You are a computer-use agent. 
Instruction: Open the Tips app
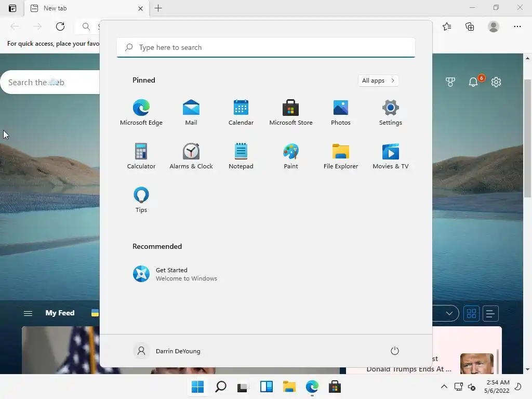point(141,200)
